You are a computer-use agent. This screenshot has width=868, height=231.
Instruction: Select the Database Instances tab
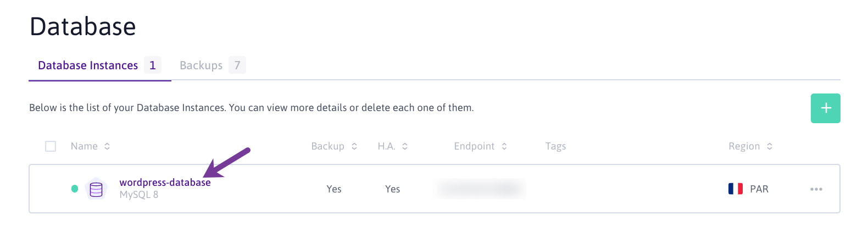(88, 65)
